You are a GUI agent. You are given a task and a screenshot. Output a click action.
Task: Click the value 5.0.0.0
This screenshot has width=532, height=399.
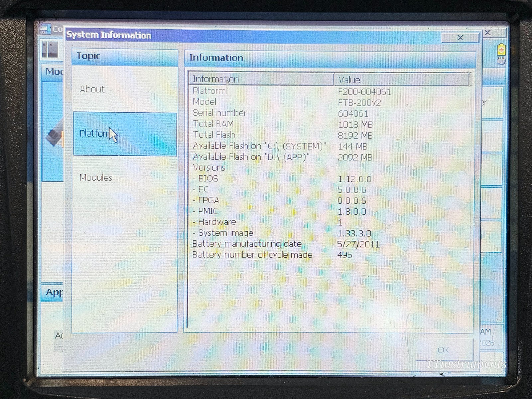pos(351,190)
